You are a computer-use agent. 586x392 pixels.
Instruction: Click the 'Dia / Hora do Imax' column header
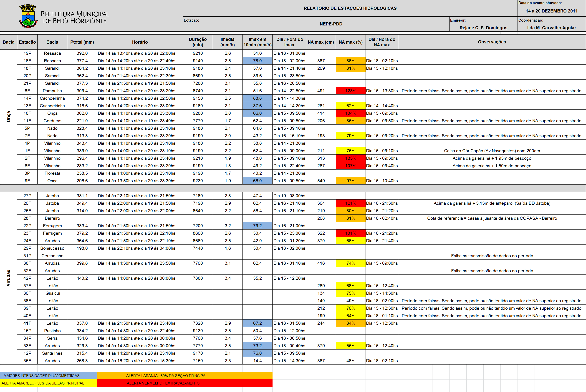coord(289,42)
